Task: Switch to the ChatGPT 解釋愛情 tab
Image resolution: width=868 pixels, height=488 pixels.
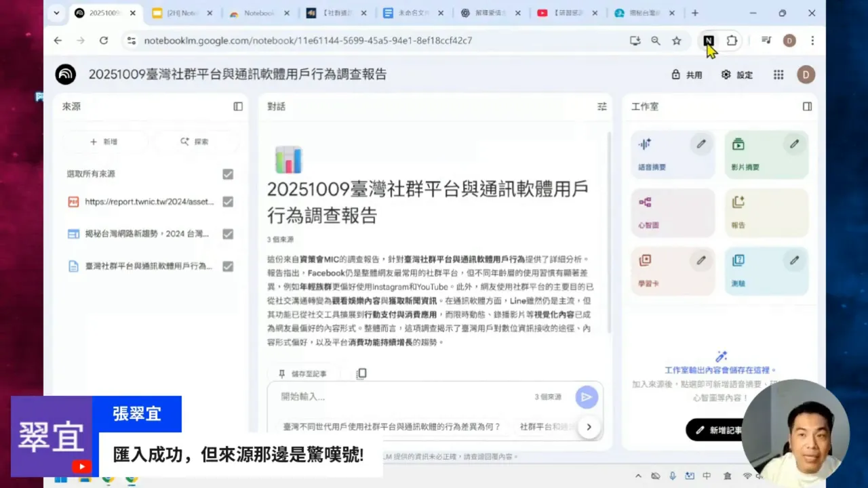Action: click(492, 13)
